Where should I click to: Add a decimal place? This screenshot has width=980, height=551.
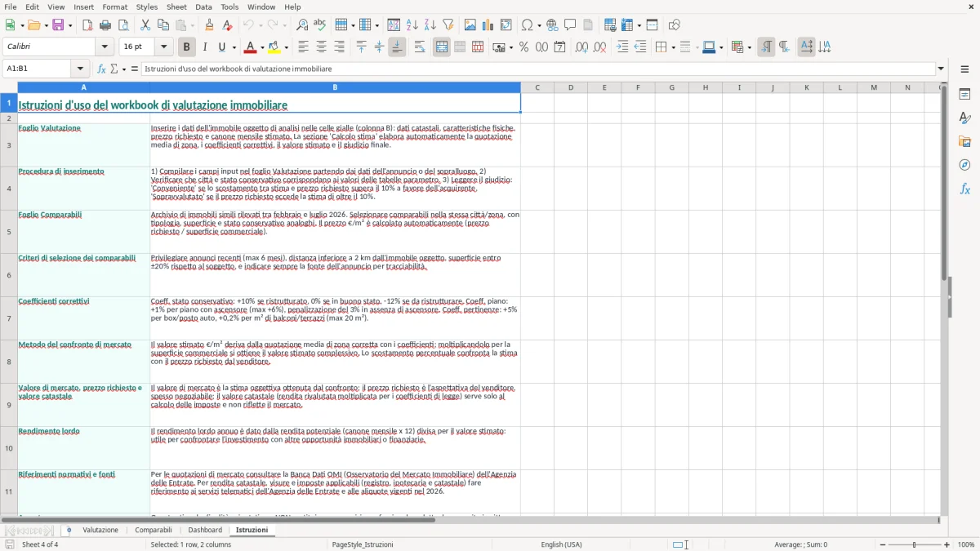click(581, 47)
